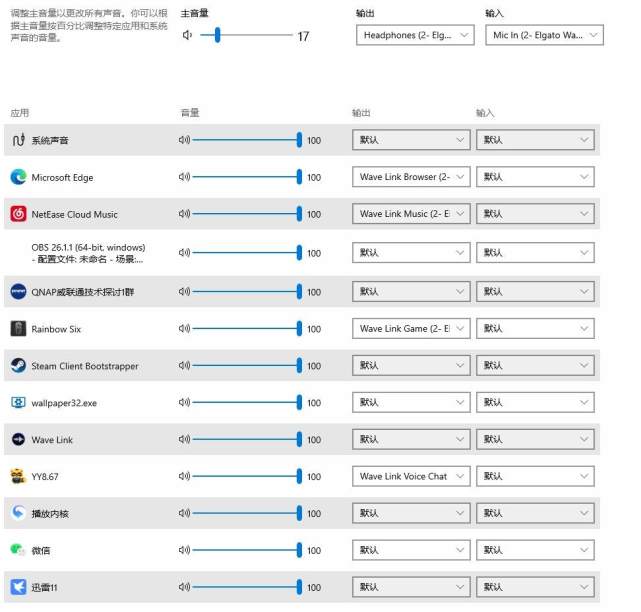Screen dimensions: 641x612
Task: Click the NetEase Cloud Music volume slider
Action: (x=247, y=214)
